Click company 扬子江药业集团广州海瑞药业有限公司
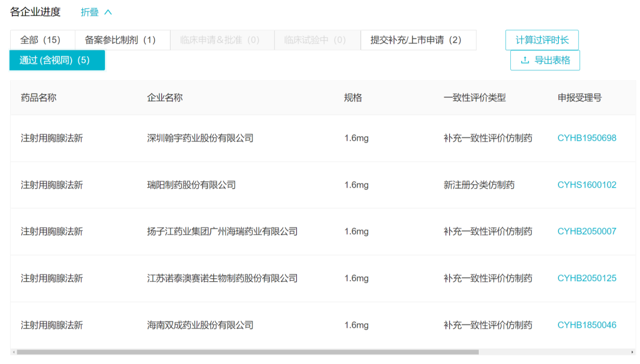Image resolution: width=640 pixels, height=364 pixels. coord(222,231)
